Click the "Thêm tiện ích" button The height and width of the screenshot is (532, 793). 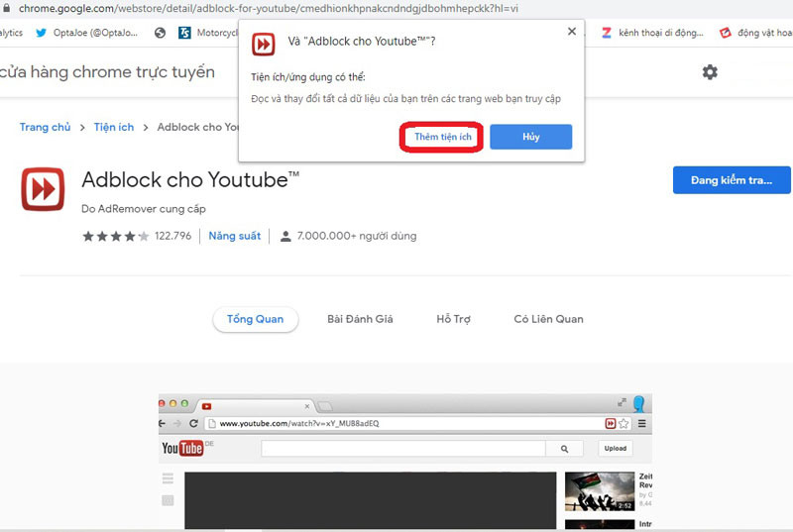click(442, 137)
